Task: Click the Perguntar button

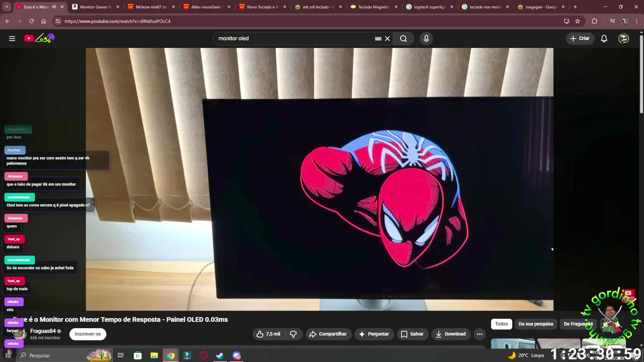Action: point(374,334)
